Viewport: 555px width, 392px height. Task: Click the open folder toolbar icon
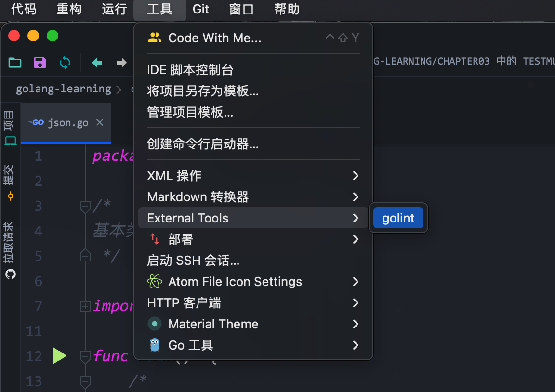point(15,62)
